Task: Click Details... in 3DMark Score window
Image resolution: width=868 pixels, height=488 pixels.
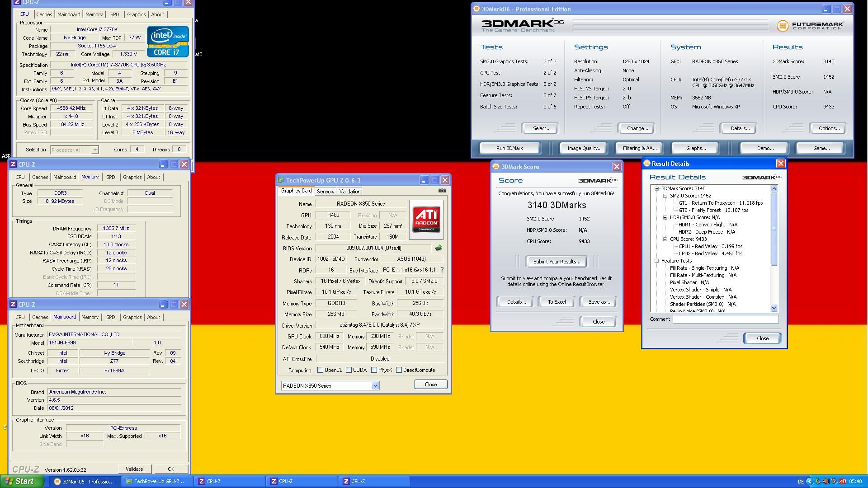Action: tap(516, 302)
